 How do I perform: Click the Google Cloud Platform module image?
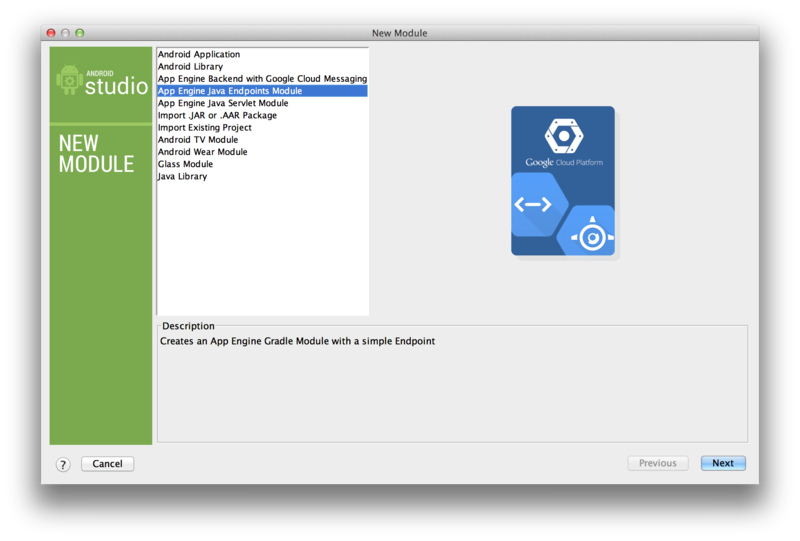point(563,181)
